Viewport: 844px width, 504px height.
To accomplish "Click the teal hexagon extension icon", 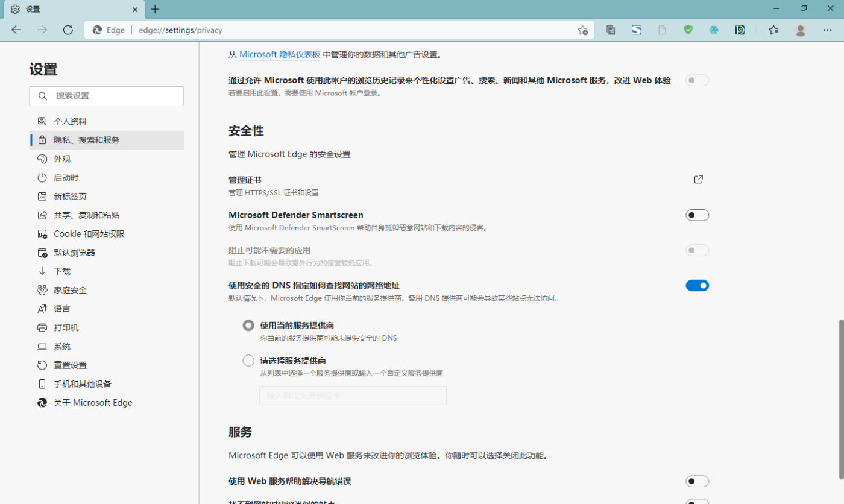I will 714,30.
